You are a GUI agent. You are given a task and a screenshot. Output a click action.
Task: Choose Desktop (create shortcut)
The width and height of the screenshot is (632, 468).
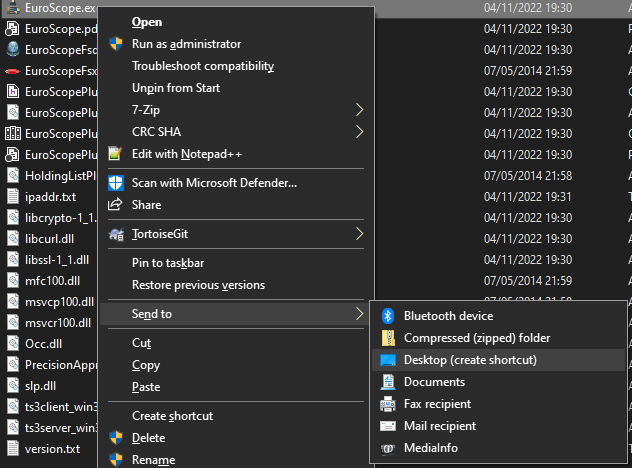(470, 360)
